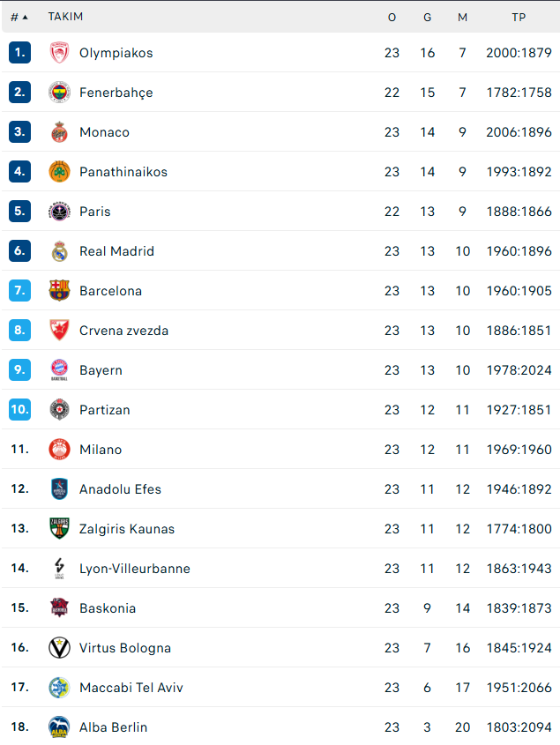Click the Lyon-Villeurbanne team name

click(x=135, y=569)
